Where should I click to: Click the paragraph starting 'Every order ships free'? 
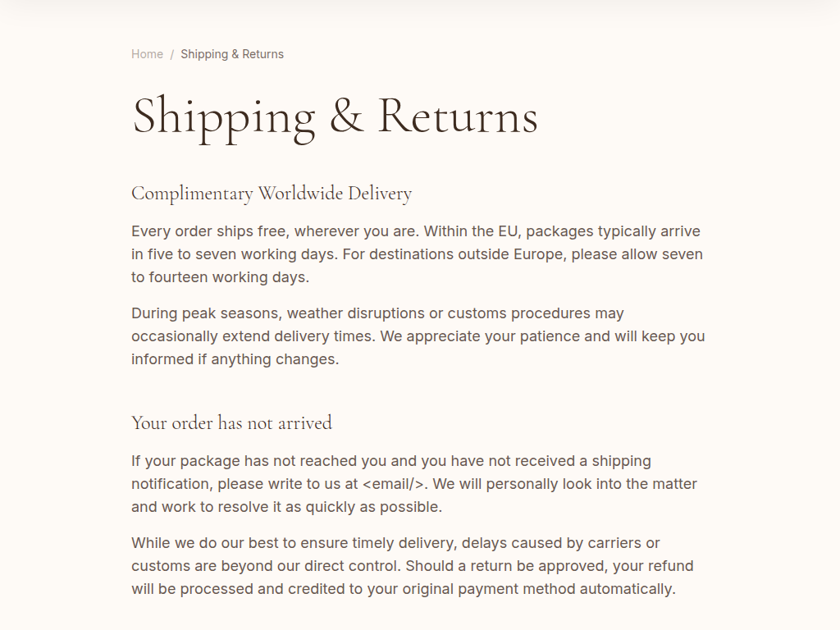pos(417,254)
